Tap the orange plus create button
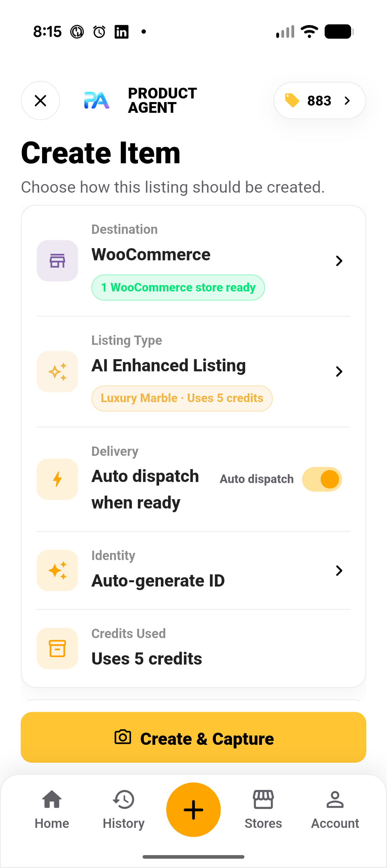This screenshot has height=868, width=387. point(193,810)
